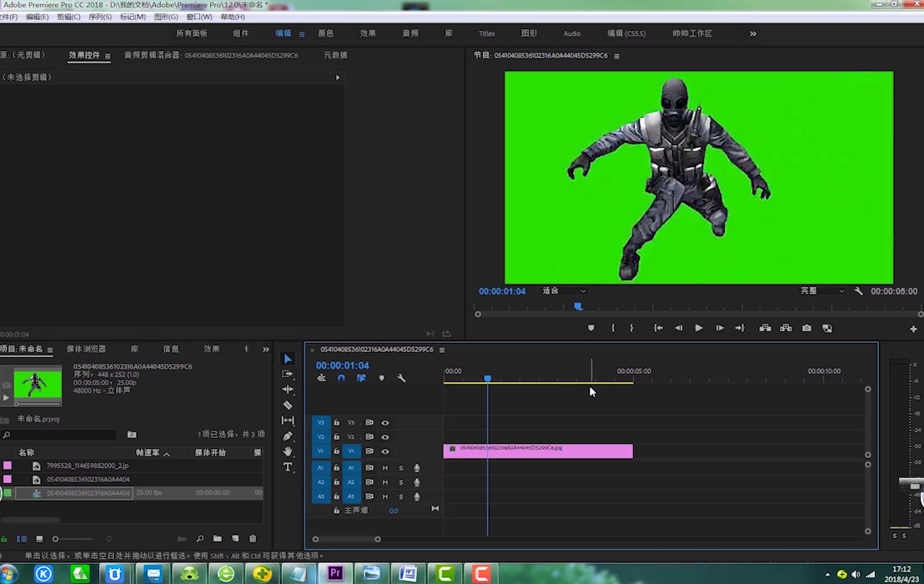
Task: Switch to the 媒体浏览器 tab
Action: pos(86,349)
